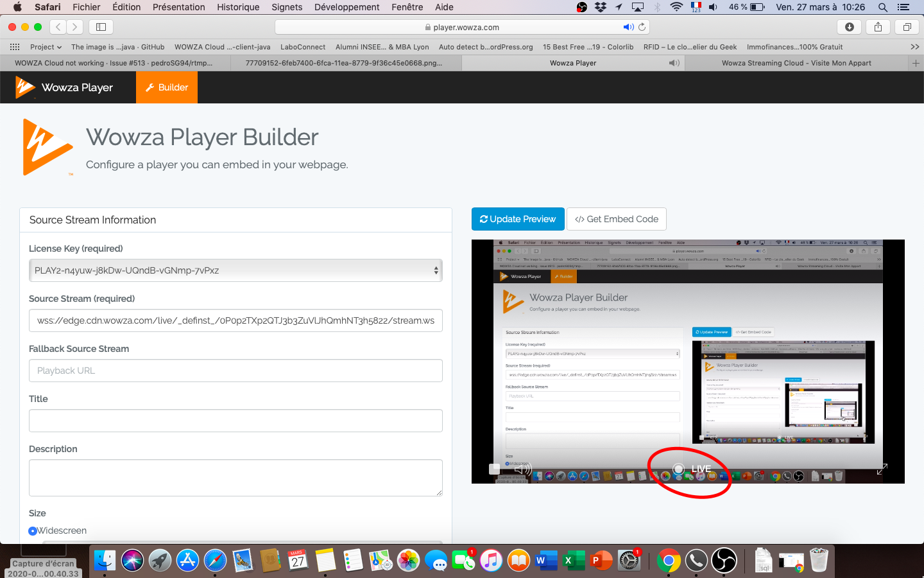Open the Fichier menu
This screenshot has width=924, height=578.
pyautogui.click(x=87, y=7)
